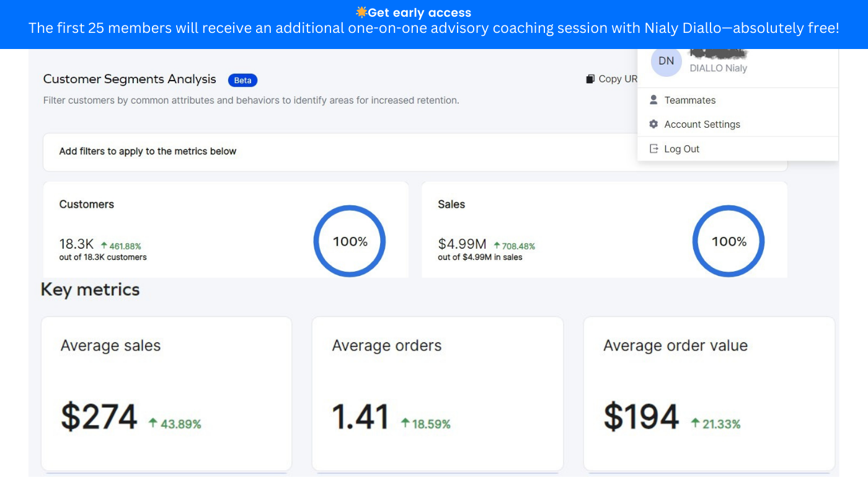The height and width of the screenshot is (490, 868).
Task: Click the blue Beta badge
Action: [x=242, y=80]
